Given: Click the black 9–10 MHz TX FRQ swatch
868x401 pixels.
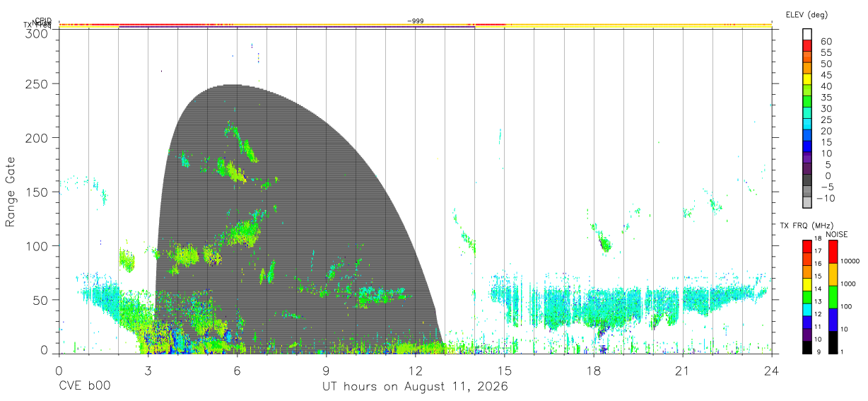Looking at the screenshot, I should (807, 347).
